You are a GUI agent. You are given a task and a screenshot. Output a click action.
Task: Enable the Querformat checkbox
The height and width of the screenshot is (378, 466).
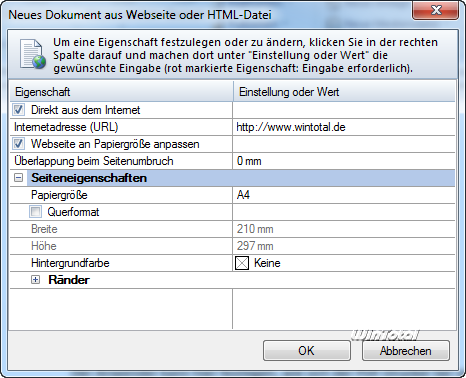tap(35, 212)
